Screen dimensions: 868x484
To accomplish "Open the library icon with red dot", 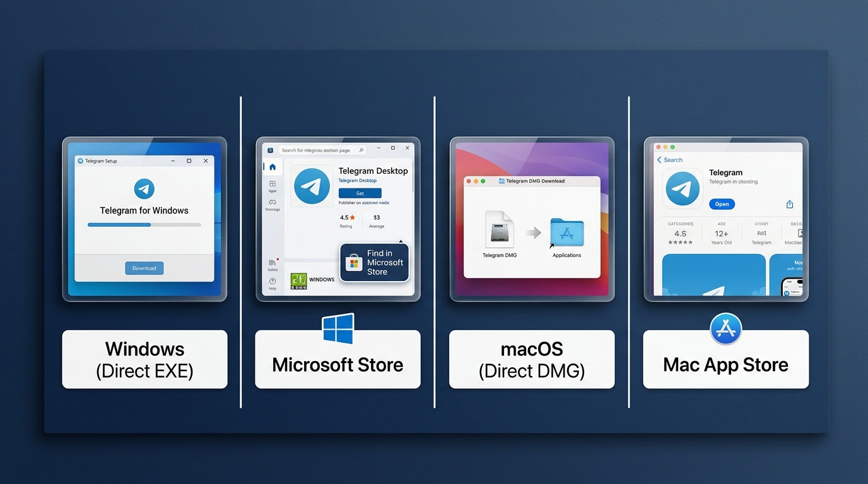I will 273,264.
